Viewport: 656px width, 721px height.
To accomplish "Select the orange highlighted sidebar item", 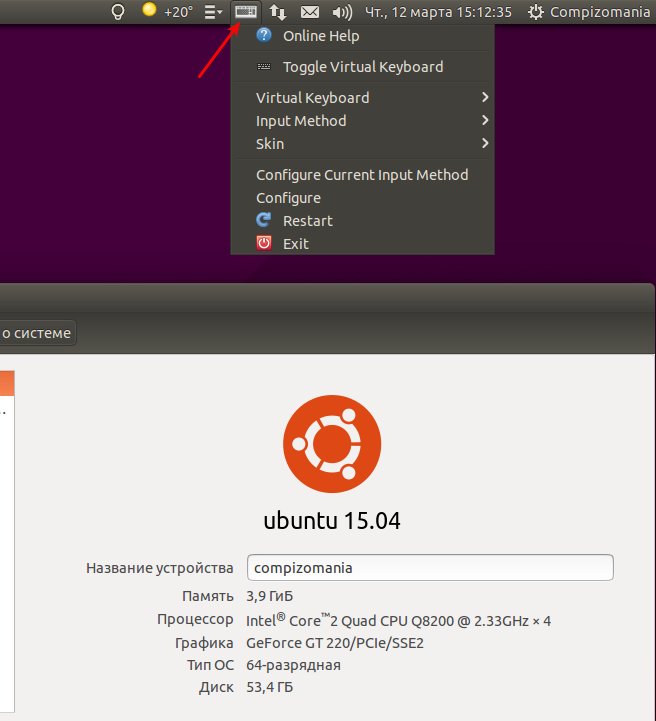I will point(7,383).
